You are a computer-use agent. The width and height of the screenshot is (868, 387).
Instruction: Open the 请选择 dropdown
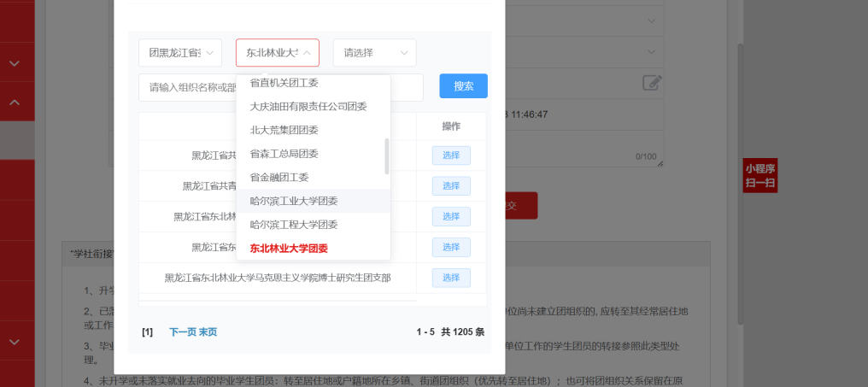click(374, 53)
